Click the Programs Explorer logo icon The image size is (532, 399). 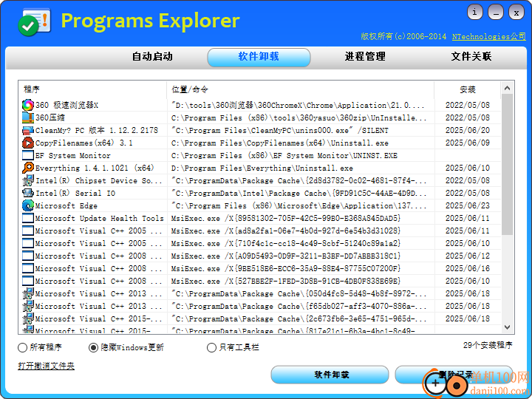34,22
